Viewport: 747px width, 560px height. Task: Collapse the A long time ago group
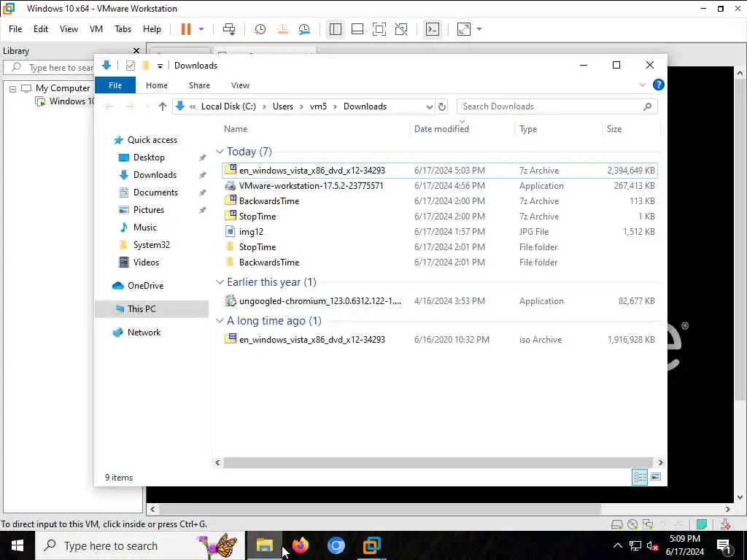tap(220, 321)
